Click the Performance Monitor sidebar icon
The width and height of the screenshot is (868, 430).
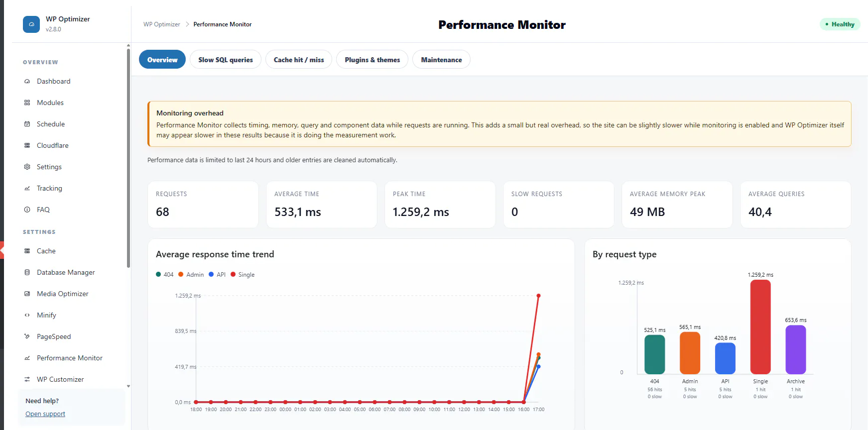(x=27, y=358)
